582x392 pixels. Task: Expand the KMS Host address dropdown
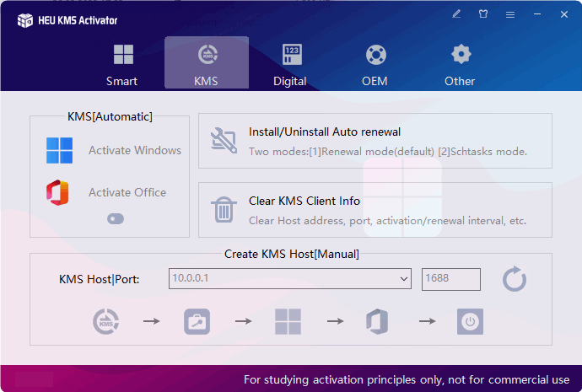tap(402, 279)
